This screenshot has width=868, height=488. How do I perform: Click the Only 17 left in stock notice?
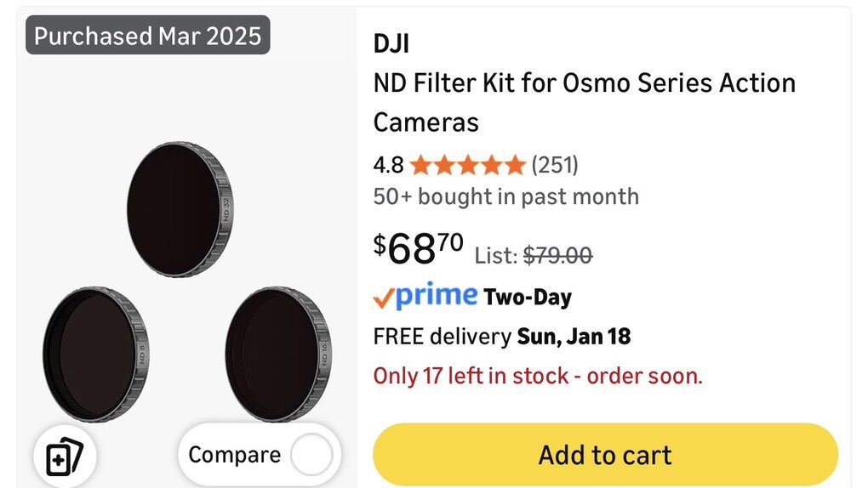point(538,376)
